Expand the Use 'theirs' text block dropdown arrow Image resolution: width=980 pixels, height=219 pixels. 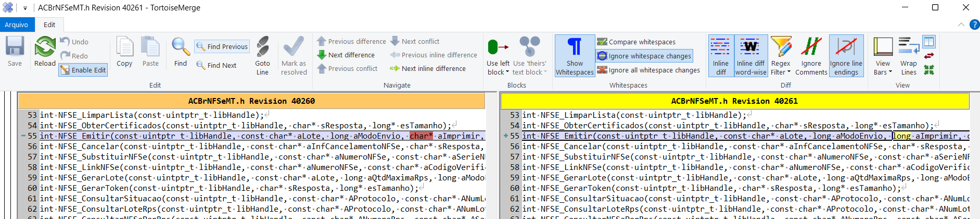pyautogui.click(x=545, y=72)
